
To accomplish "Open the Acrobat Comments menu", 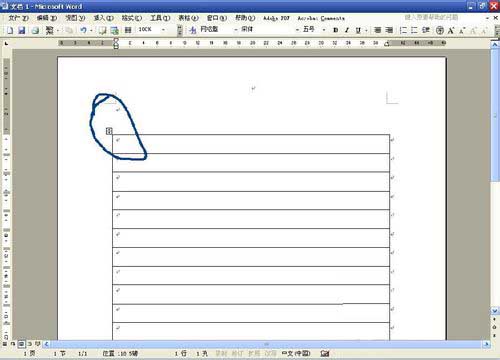I will point(321,18).
